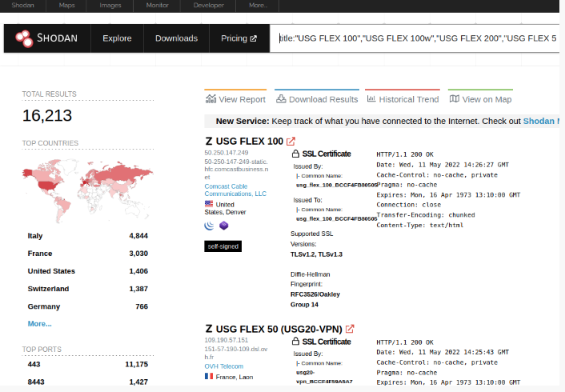
Task: Click the blue swirl technology icon
Action: 209,226
